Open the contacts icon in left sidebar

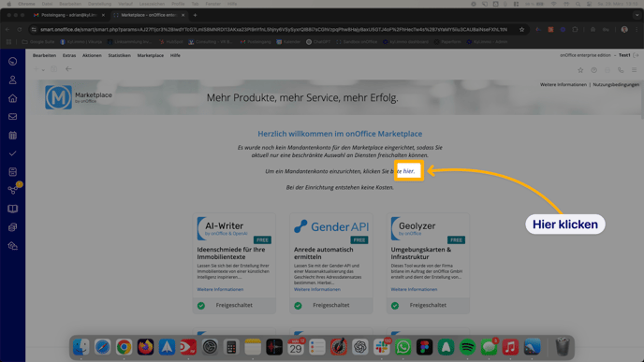click(13, 80)
